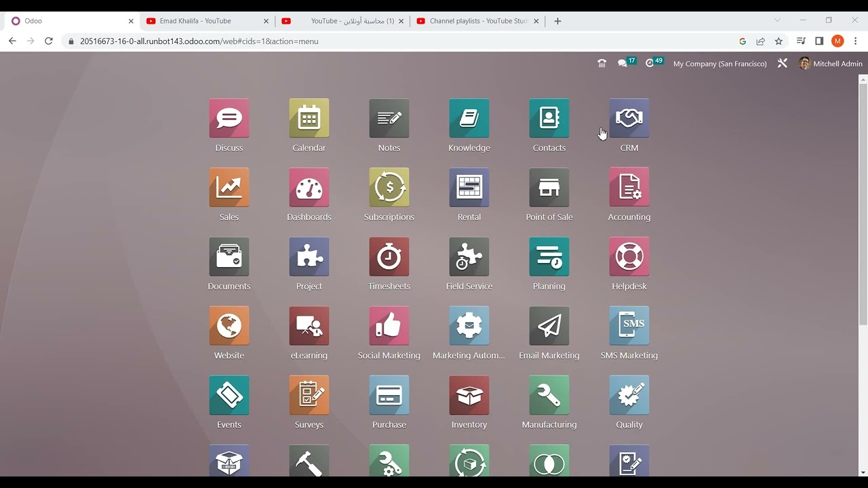868x488 pixels.
Task: Open the media controls button
Action: 801,41
